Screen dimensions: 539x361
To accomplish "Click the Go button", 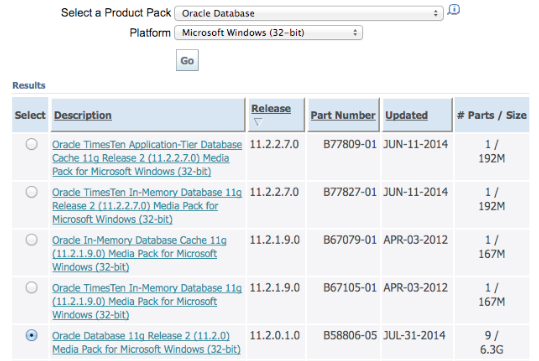I will click(187, 61).
